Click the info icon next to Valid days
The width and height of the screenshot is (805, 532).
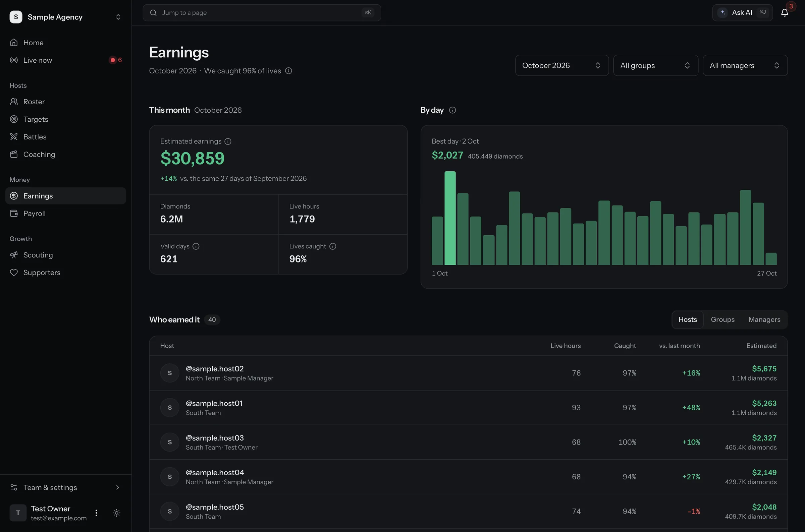click(x=196, y=246)
